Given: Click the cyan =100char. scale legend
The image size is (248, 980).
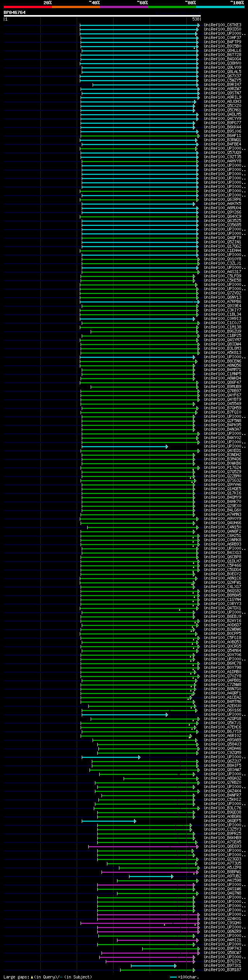Looking at the screenshot, I should tap(184, 977).
